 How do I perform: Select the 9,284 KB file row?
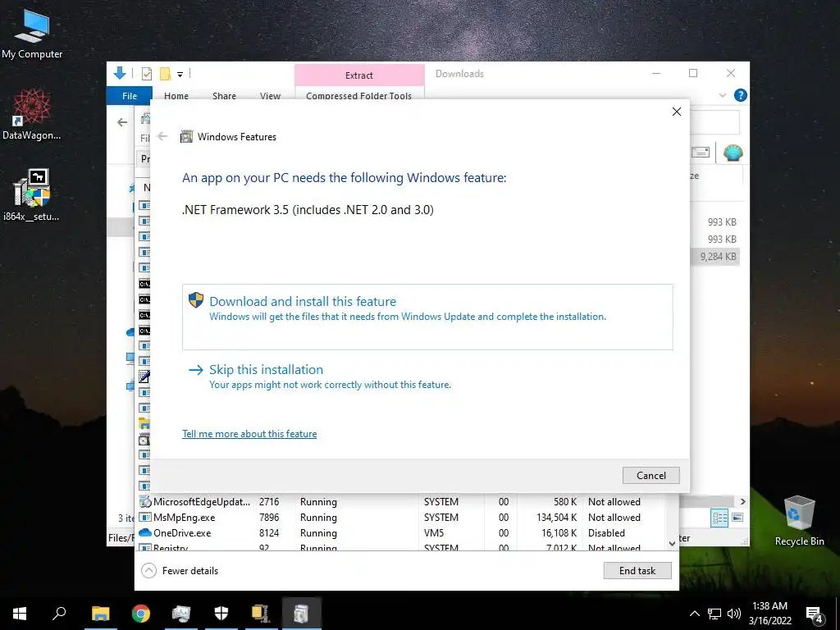(715, 257)
